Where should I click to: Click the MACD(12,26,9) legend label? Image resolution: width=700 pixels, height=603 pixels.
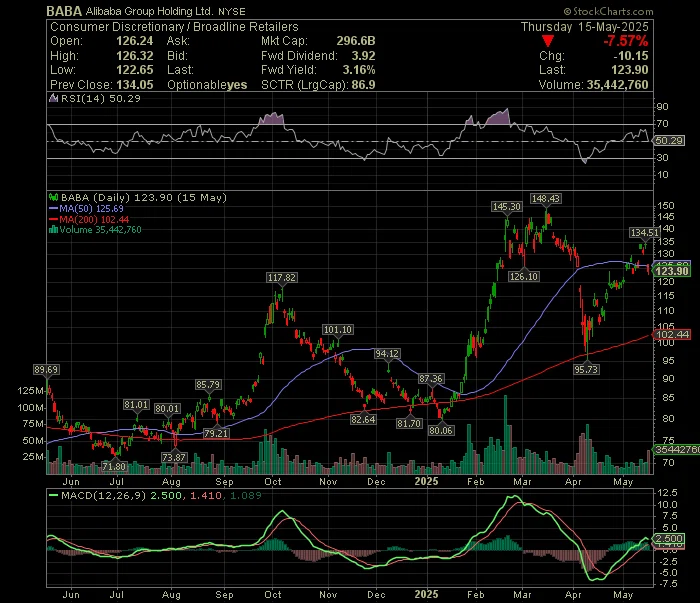[x=103, y=495]
